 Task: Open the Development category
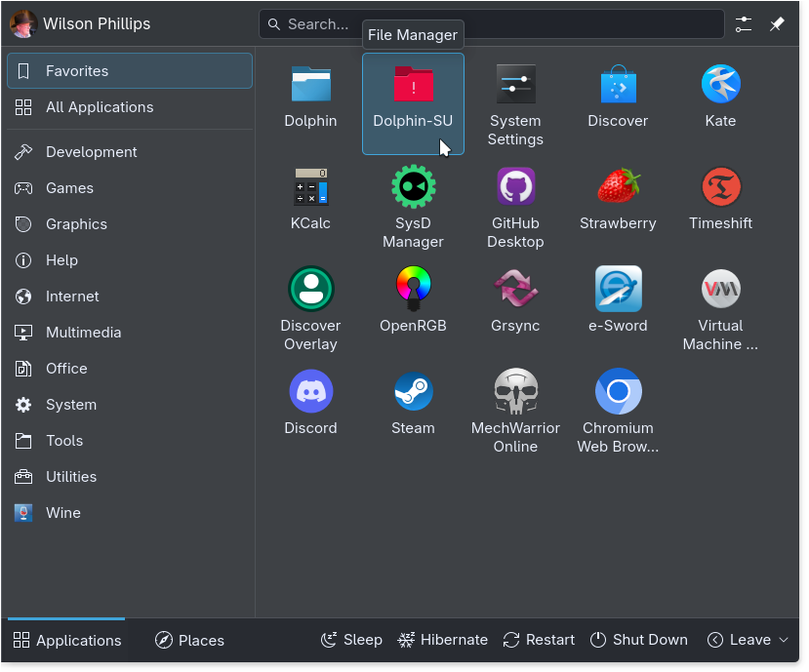coord(130,151)
